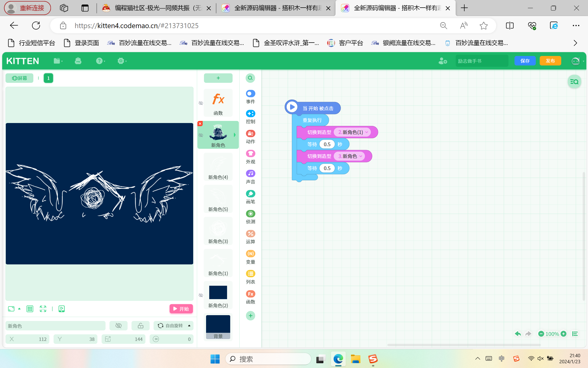588x368 pixels.
Task: Save the project with 保存 button
Action: [x=525, y=61]
